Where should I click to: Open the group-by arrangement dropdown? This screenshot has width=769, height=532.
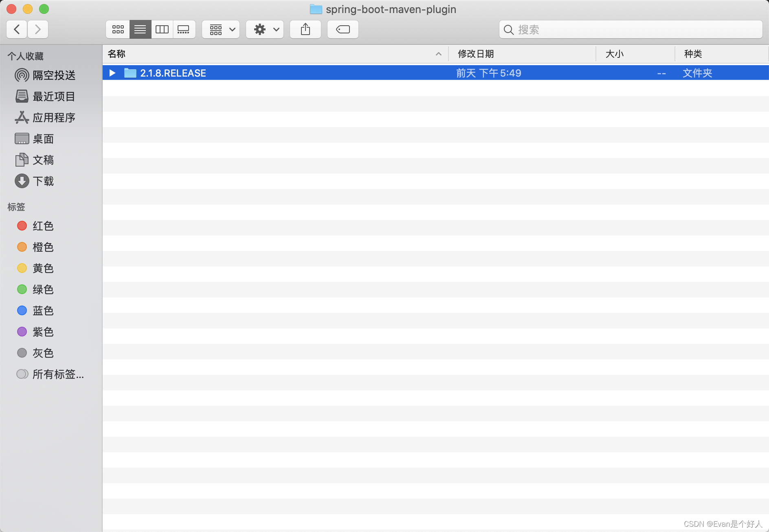[221, 29]
